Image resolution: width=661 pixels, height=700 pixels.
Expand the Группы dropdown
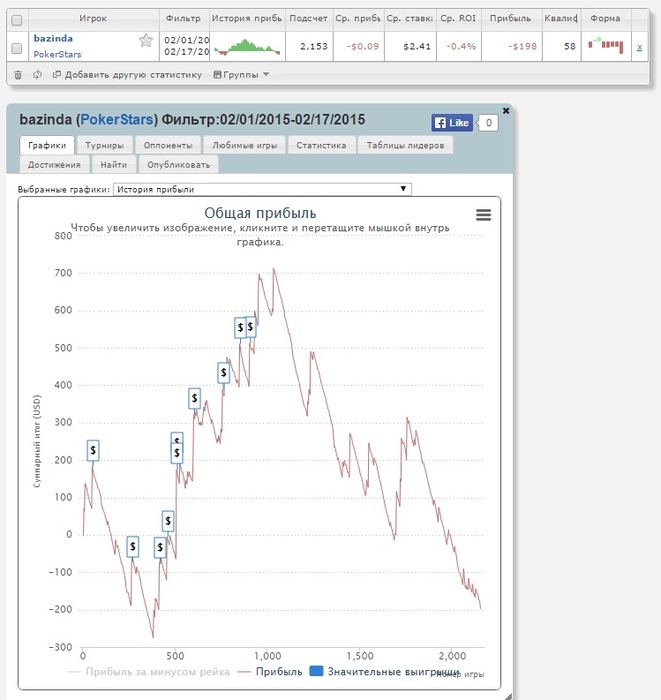pyautogui.click(x=241, y=75)
